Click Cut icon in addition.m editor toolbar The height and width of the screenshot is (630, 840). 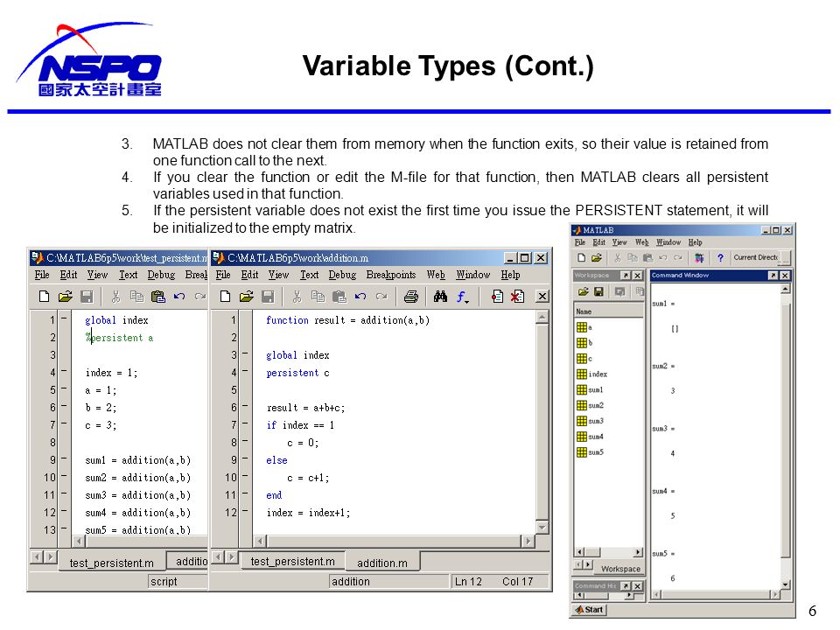click(297, 297)
